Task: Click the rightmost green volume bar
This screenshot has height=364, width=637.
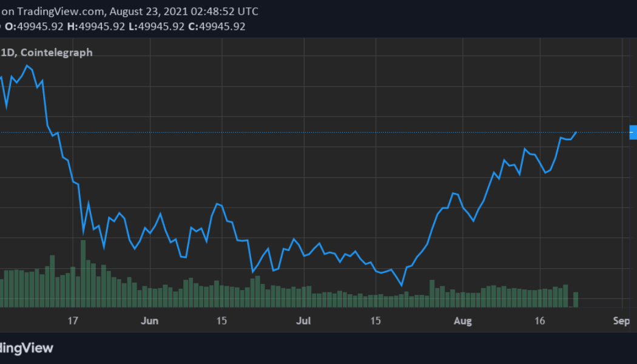Action: click(x=575, y=298)
